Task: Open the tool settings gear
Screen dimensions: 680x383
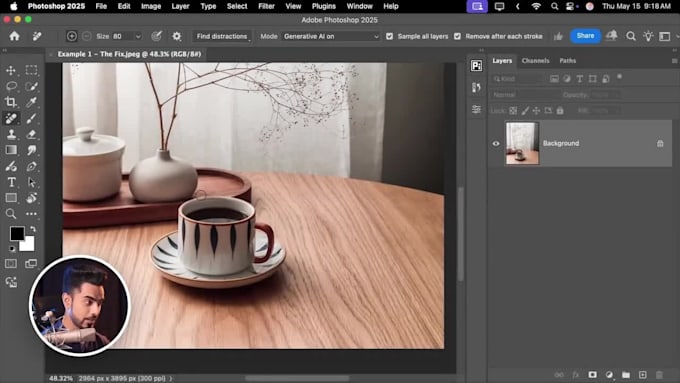Action: pos(177,36)
